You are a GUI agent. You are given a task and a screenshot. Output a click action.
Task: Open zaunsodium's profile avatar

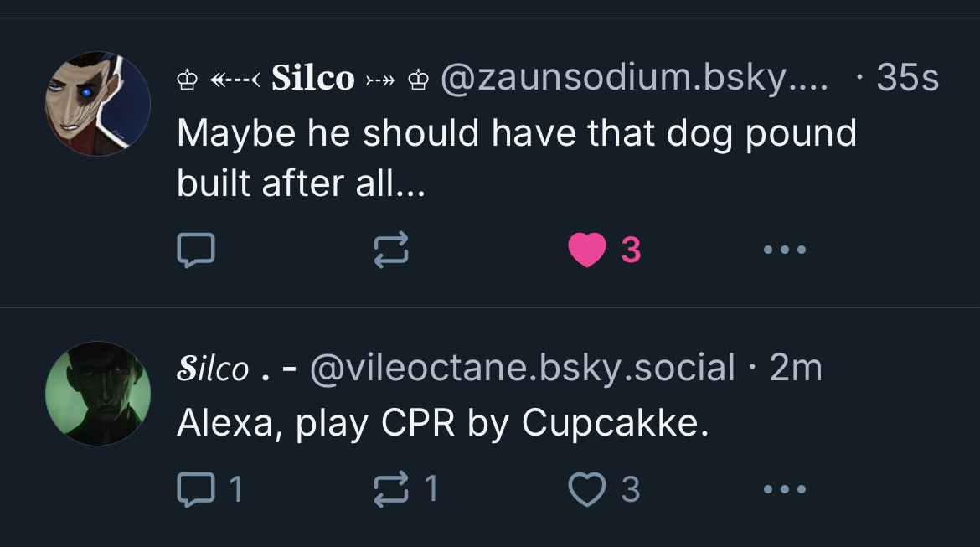(98, 104)
